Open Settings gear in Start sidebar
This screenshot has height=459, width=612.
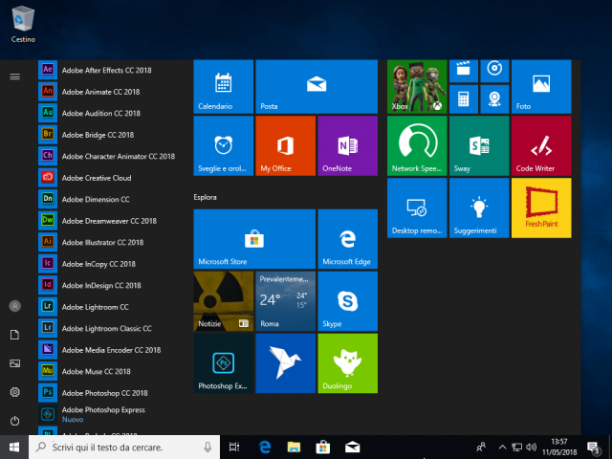coord(15,392)
